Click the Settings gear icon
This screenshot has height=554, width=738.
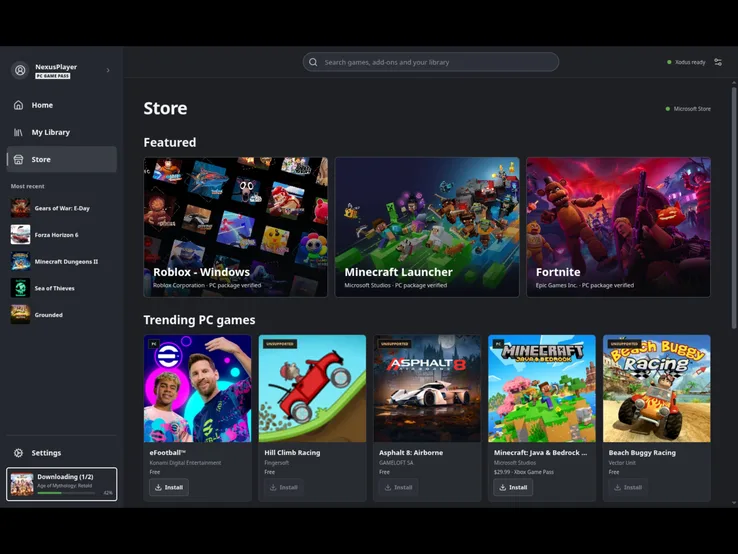pyautogui.click(x=18, y=453)
